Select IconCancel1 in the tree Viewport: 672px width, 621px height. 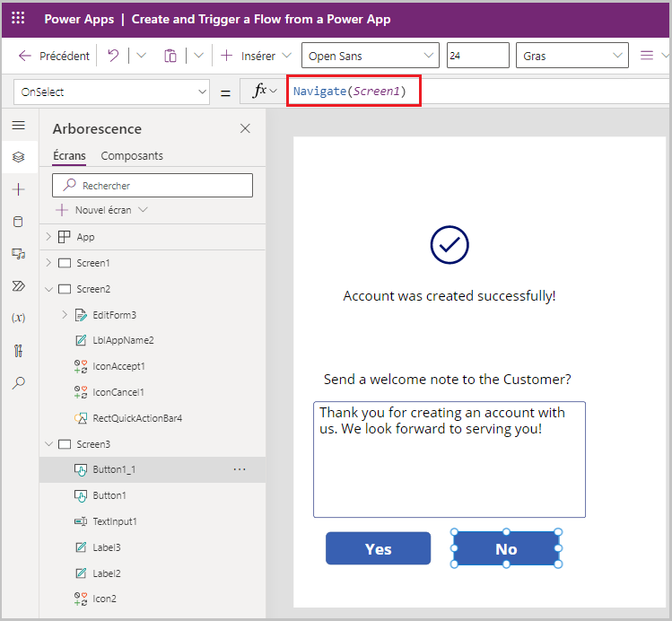coord(118,392)
